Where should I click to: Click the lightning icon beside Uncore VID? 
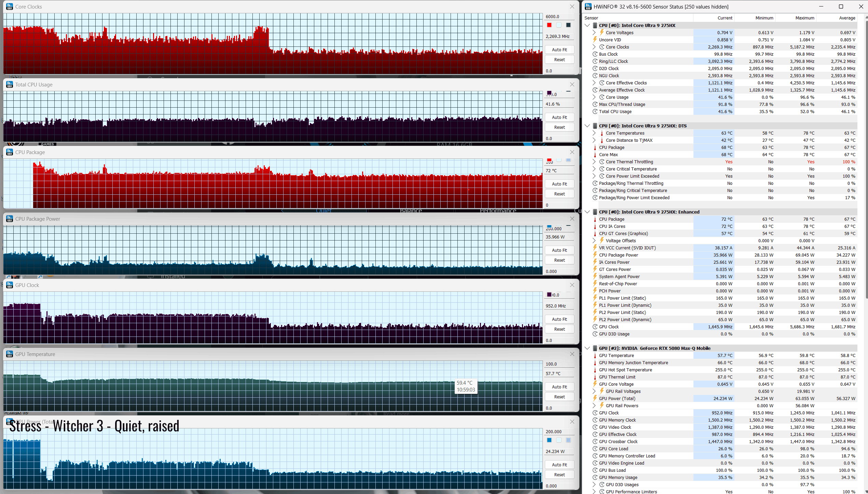[595, 40]
